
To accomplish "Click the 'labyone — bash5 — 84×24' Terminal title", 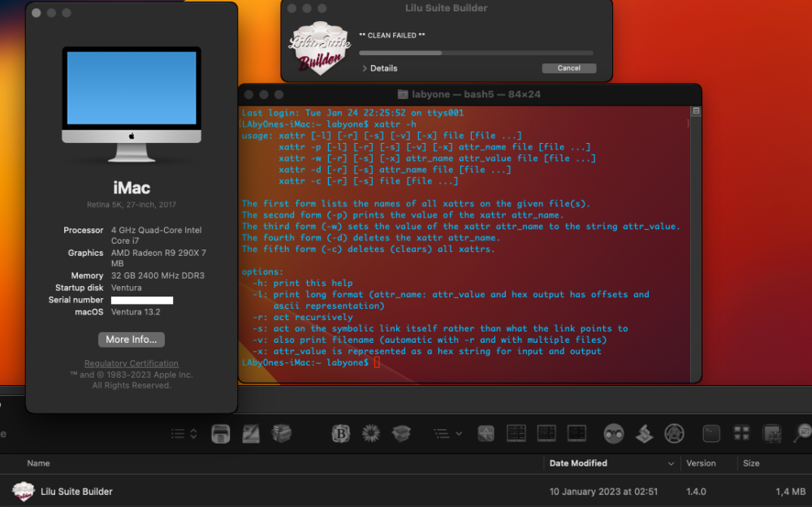I will (476, 94).
